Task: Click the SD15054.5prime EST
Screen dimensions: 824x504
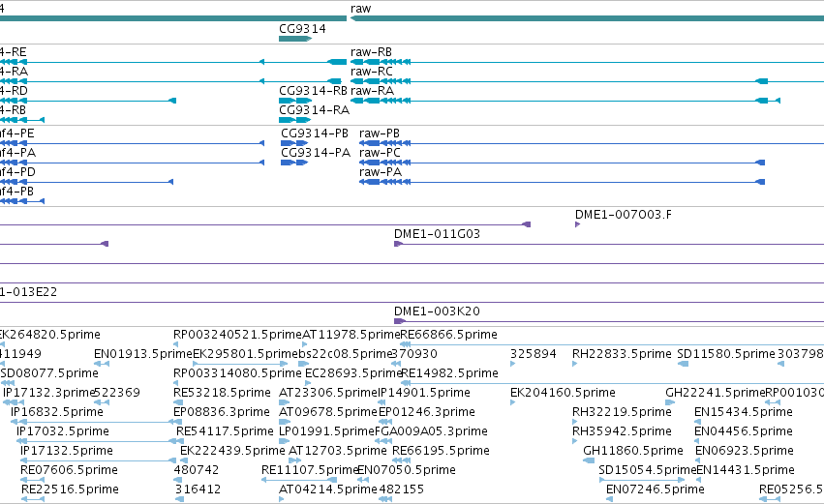Action: (648, 470)
